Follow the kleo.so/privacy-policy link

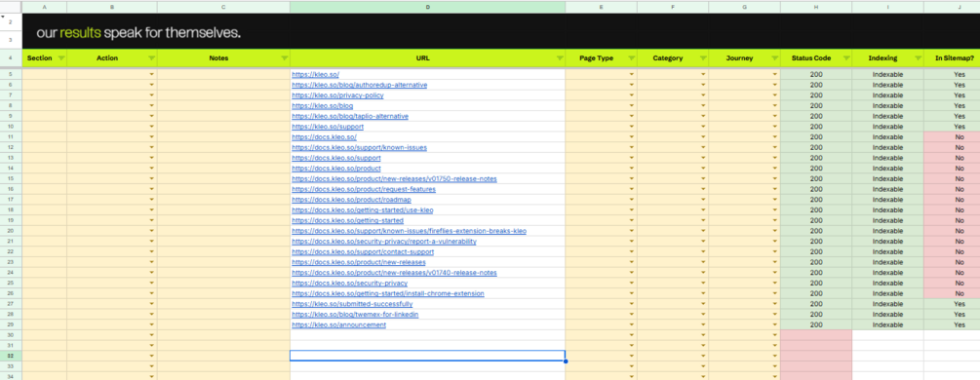click(x=337, y=95)
